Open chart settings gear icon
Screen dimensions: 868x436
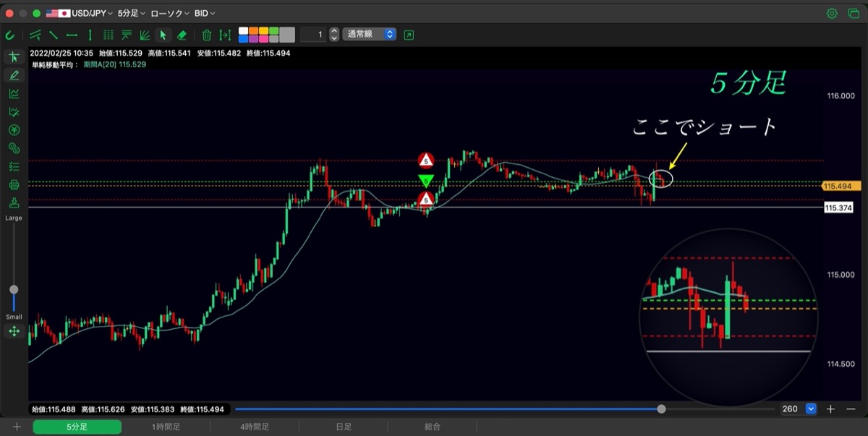tap(832, 13)
